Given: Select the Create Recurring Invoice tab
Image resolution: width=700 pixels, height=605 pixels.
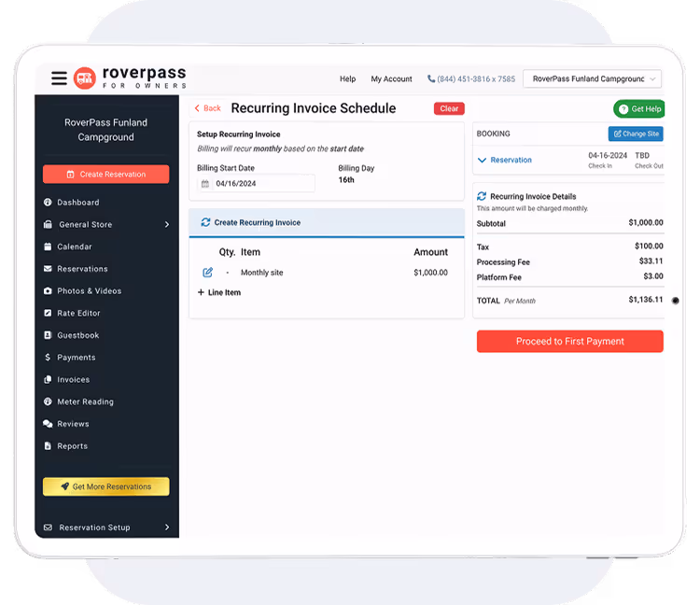Looking at the screenshot, I should [327, 222].
